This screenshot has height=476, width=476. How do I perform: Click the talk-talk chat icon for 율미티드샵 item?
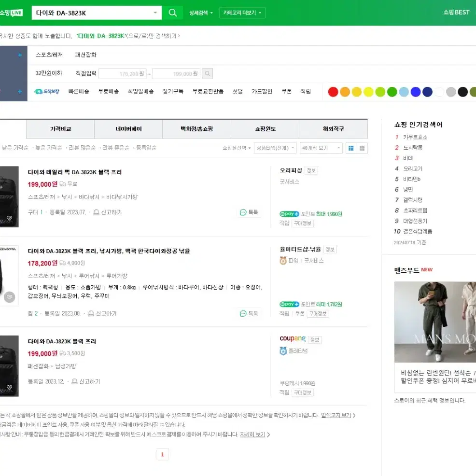point(243,313)
